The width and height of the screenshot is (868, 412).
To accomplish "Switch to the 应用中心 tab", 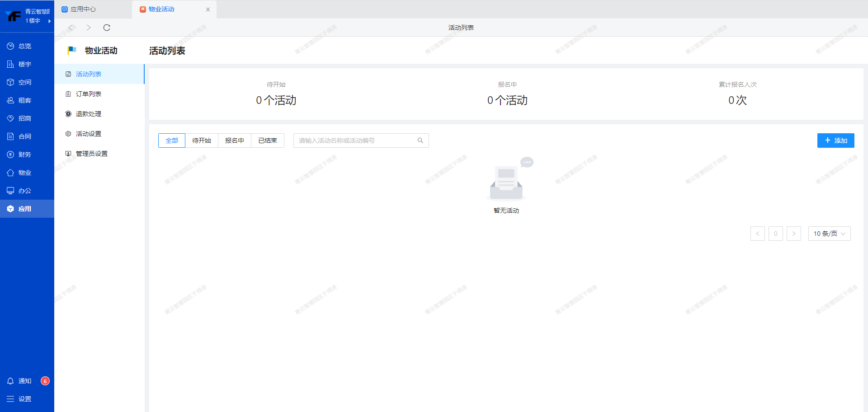I will click(83, 9).
